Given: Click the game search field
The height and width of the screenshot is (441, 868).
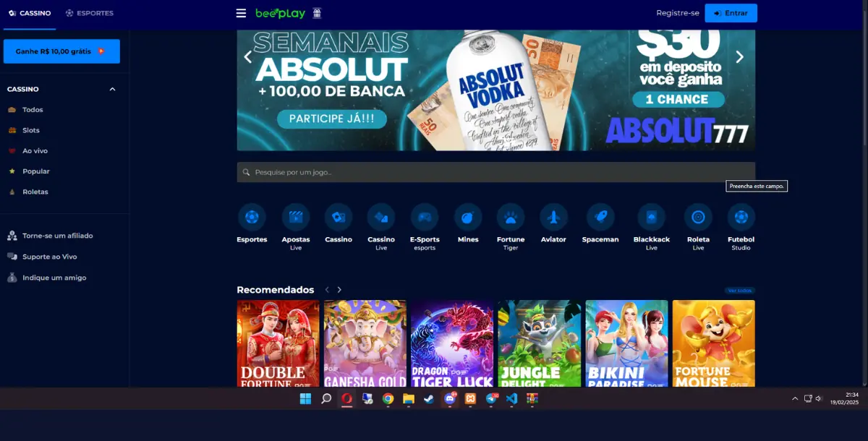Looking at the screenshot, I should tap(495, 172).
